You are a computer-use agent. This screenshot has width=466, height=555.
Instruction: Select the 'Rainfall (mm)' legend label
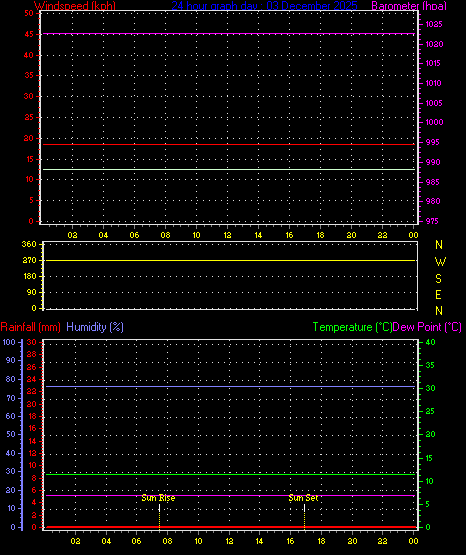point(30,327)
